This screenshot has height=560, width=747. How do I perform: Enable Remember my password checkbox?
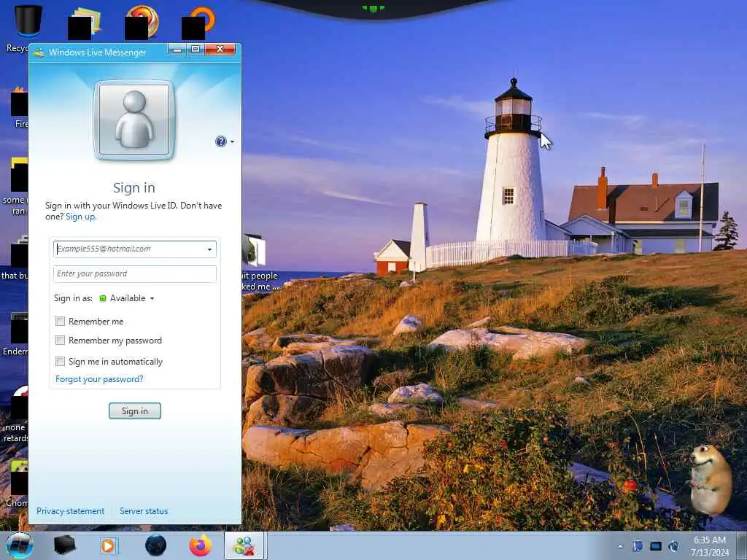60,340
